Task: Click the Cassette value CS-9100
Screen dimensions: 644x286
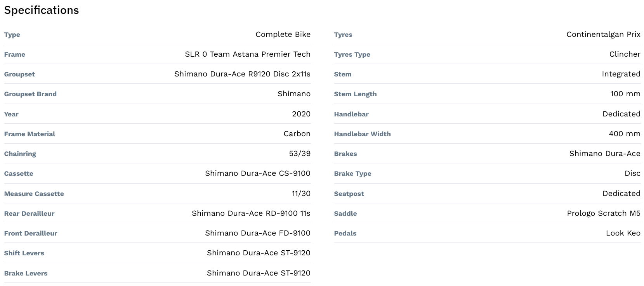Action: click(x=257, y=173)
